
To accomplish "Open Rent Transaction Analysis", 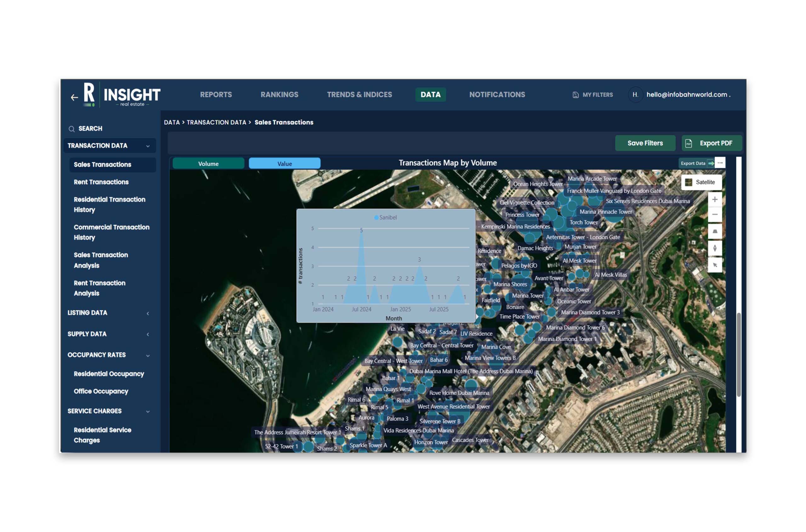I will pos(99,288).
